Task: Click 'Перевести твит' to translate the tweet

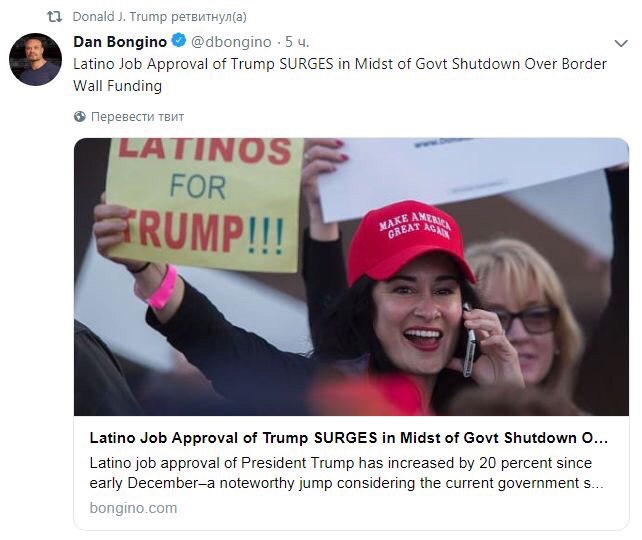Action: pos(137,117)
